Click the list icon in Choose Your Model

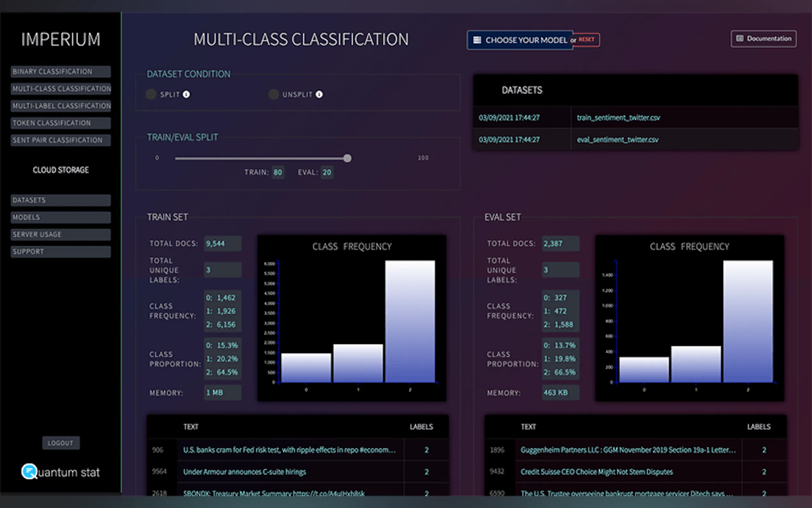click(477, 40)
